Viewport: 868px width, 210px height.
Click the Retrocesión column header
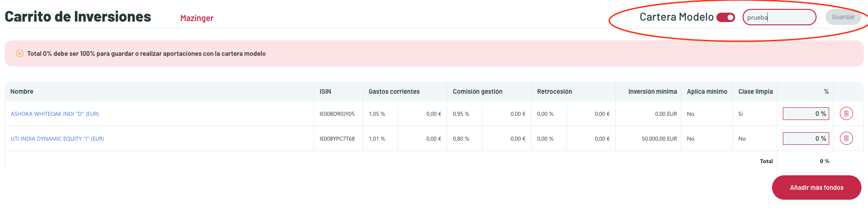pos(554,91)
